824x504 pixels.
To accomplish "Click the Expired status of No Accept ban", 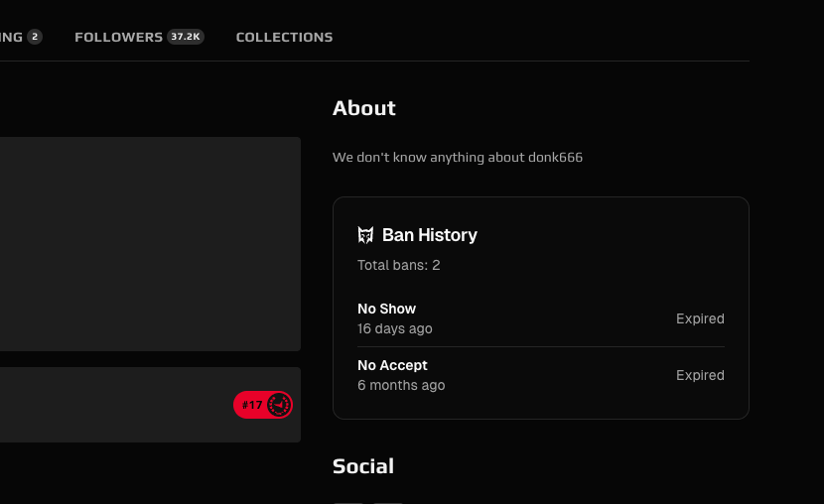I will pyautogui.click(x=700, y=375).
